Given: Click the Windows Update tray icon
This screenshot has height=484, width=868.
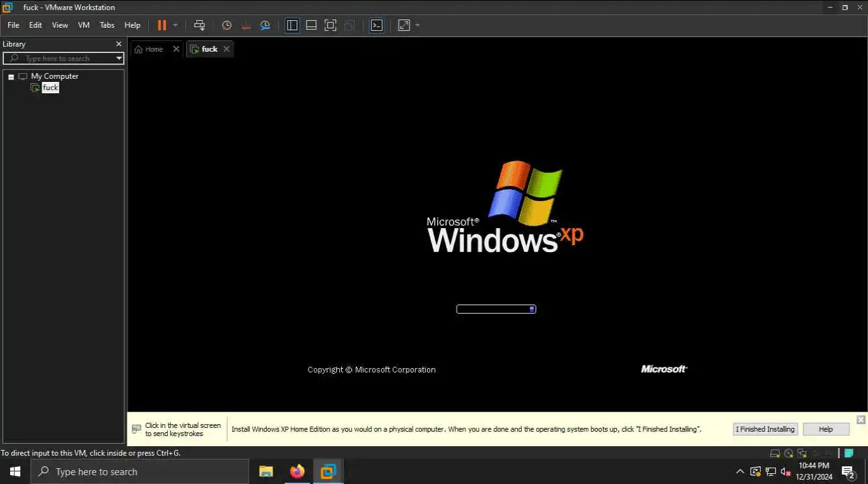Looking at the screenshot, I should [x=755, y=471].
